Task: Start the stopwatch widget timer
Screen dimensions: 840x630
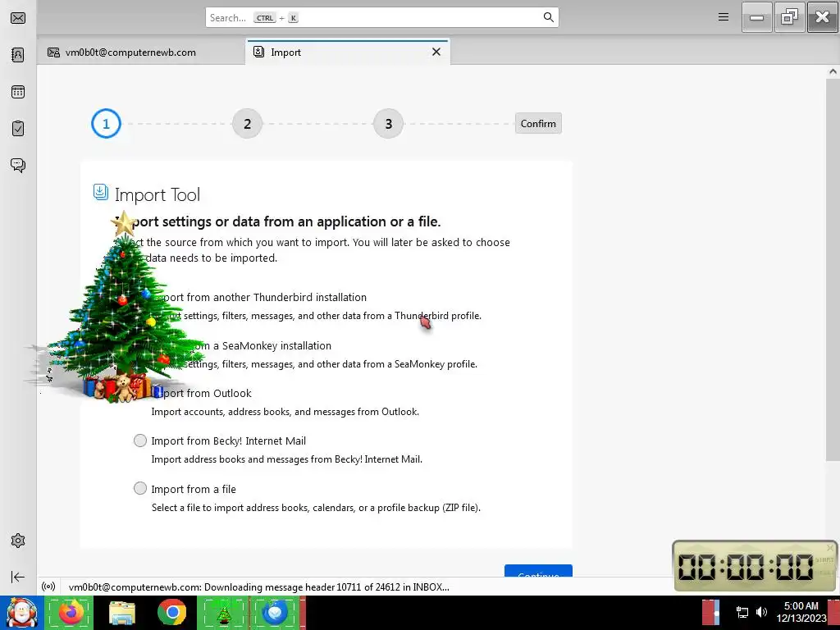Action: point(824,559)
